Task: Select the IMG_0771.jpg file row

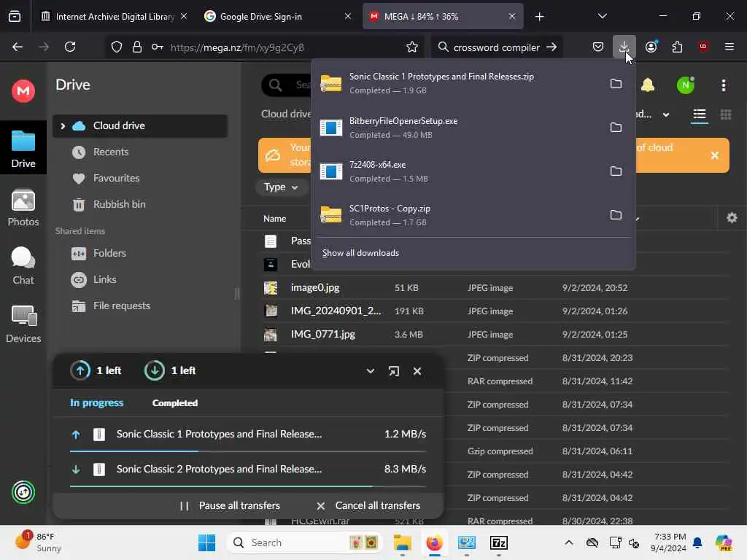Action: pyautogui.click(x=495, y=334)
